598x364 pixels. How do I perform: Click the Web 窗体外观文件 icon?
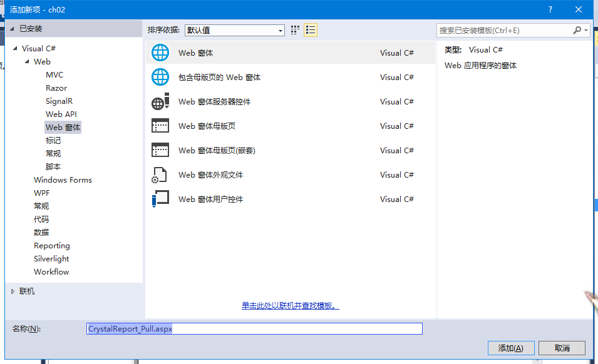(x=160, y=174)
